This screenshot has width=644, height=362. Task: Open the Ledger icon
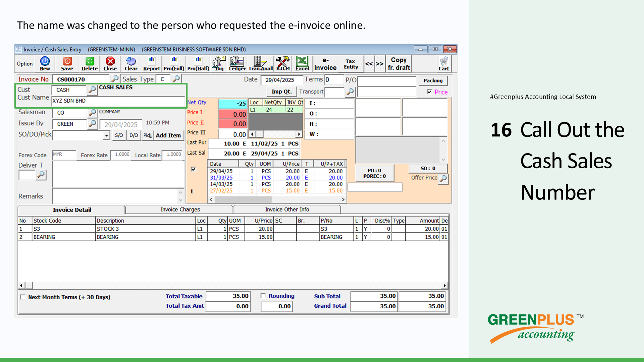237,64
